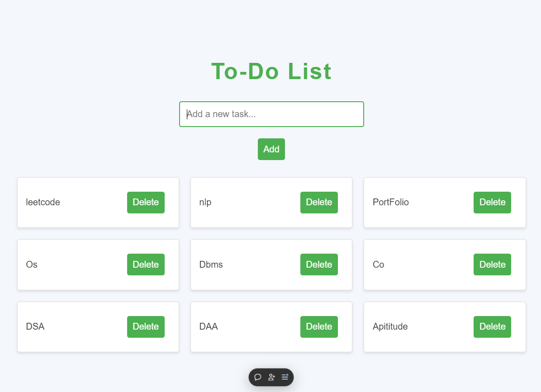
Task: Click the DSA task label
Action: (35, 326)
